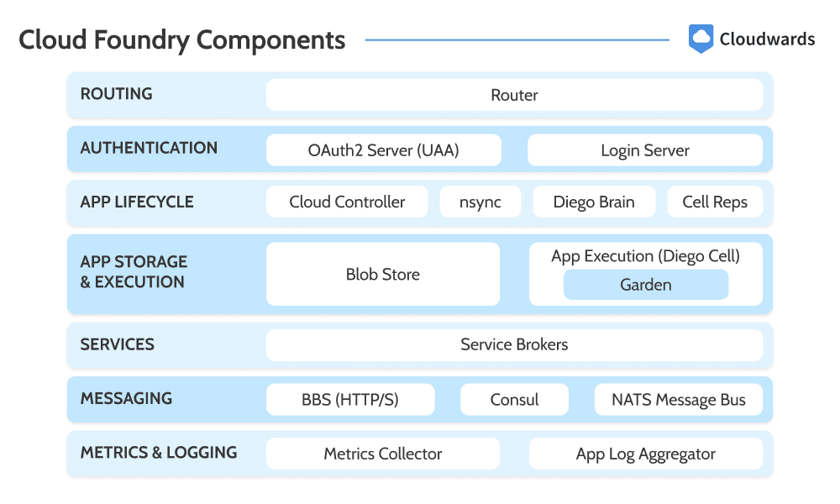Select the BBS (HTTP/S) box

pos(350,400)
